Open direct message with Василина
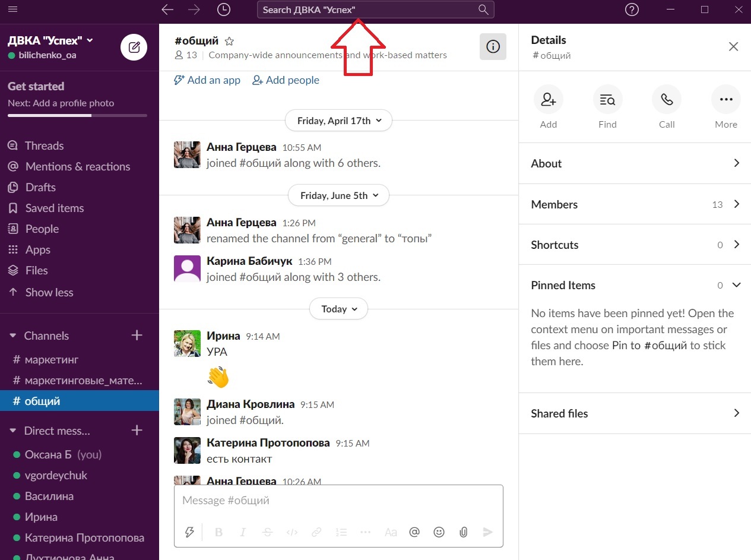The image size is (751, 560). (x=80, y=496)
